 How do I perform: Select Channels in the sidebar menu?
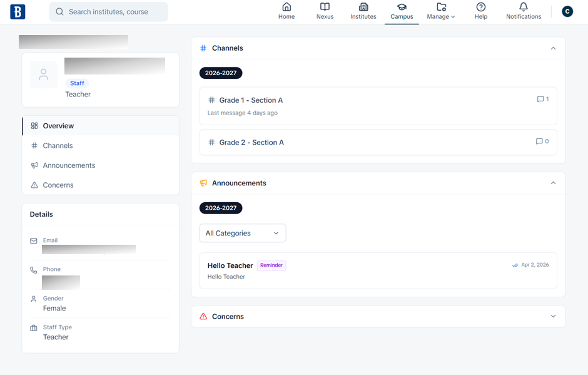pyautogui.click(x=58, y=146)
